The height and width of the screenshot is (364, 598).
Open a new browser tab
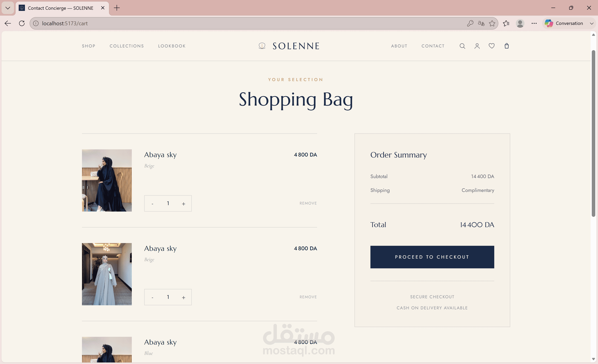pos(117,8)
